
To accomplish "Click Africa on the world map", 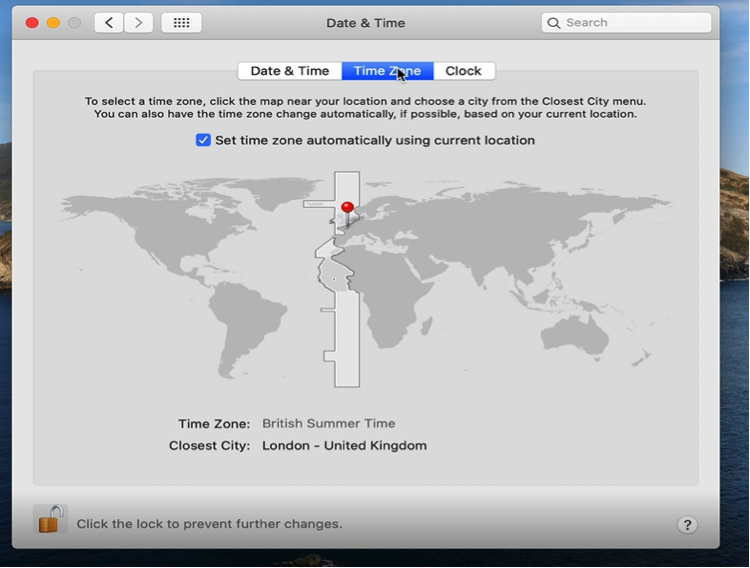I will 385,290.
